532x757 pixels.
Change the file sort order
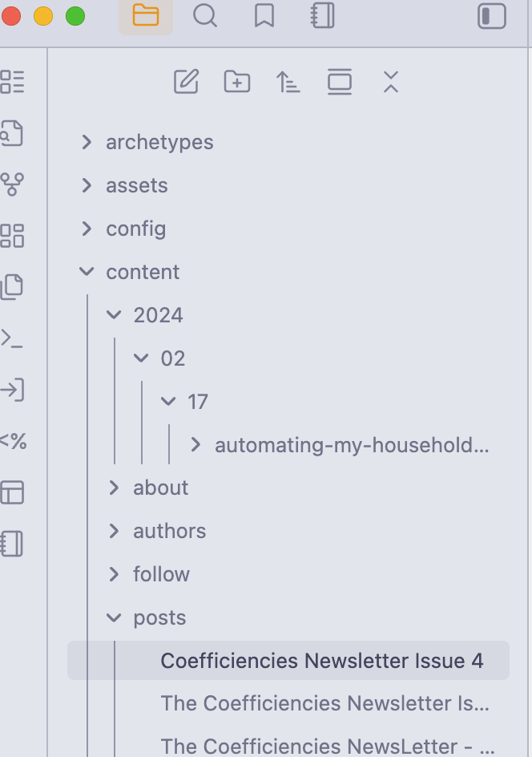point(288,82)
